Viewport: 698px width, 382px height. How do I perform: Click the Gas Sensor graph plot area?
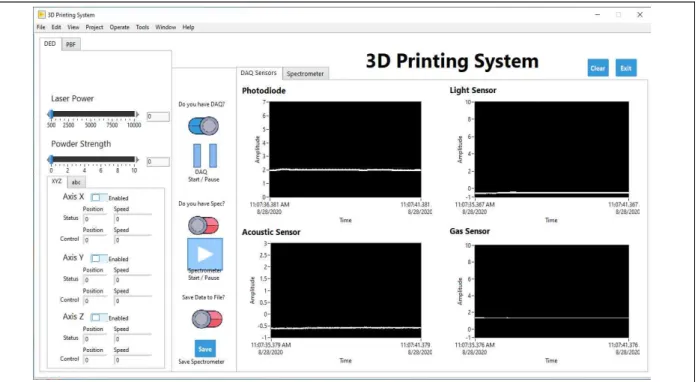point(552,291)
